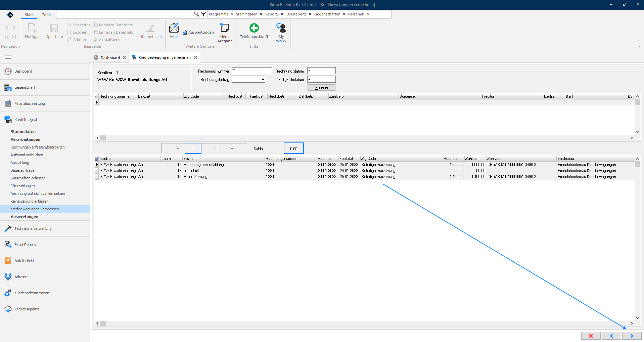Open the Tools ribbon tab
The image size is (644, 342).
(46, 15)
